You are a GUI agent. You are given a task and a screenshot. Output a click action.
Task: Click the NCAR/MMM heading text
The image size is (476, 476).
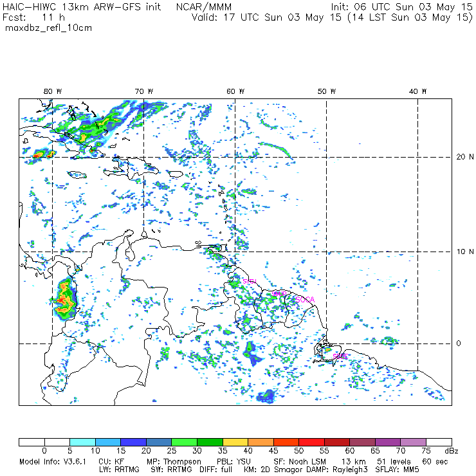point(204,7)
